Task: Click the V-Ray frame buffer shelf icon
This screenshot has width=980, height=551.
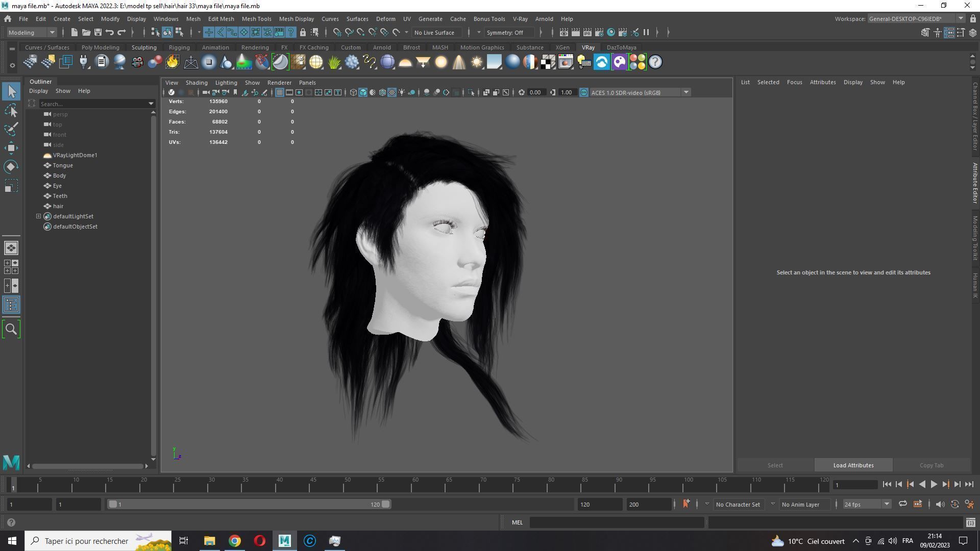Action: click(x=566, y=62)
